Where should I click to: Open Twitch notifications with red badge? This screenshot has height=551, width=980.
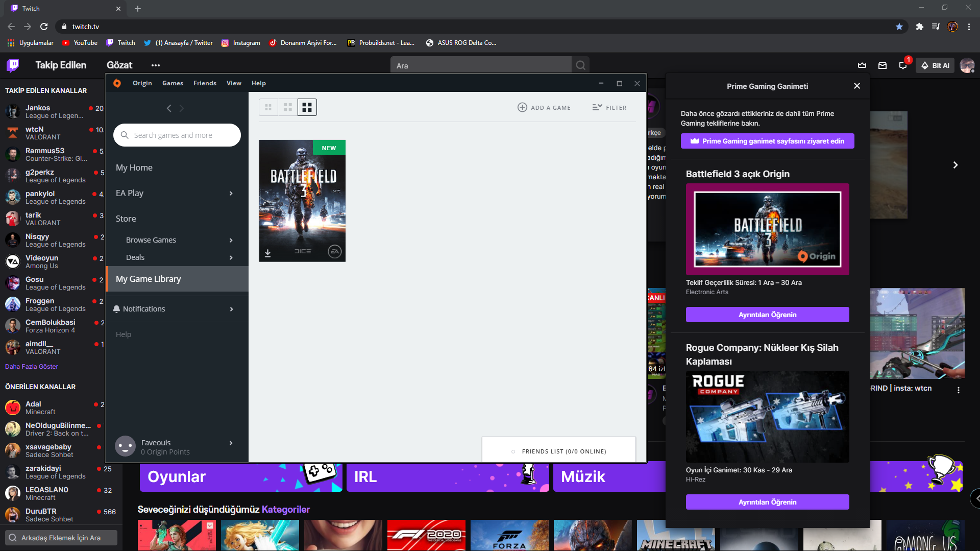pyautogui.click(x=903, y=64)
